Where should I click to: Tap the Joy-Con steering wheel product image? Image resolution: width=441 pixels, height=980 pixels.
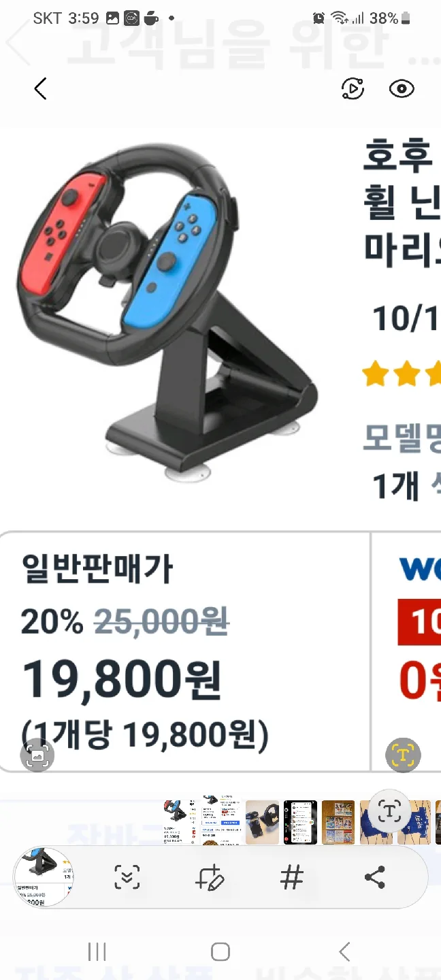[167, 306]
